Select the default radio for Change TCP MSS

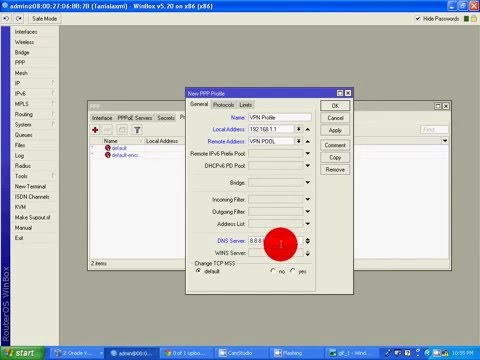pos(199,271)
